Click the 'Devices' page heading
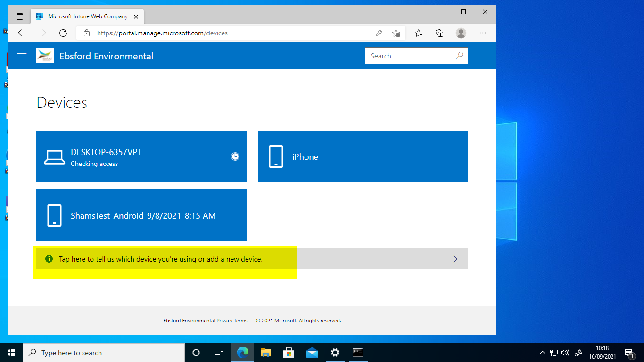The image size is (644, 362). (x=62, y=102)
